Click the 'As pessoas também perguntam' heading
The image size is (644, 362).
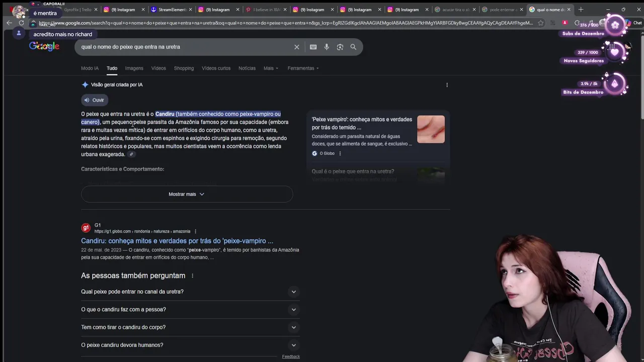point(133,276)
